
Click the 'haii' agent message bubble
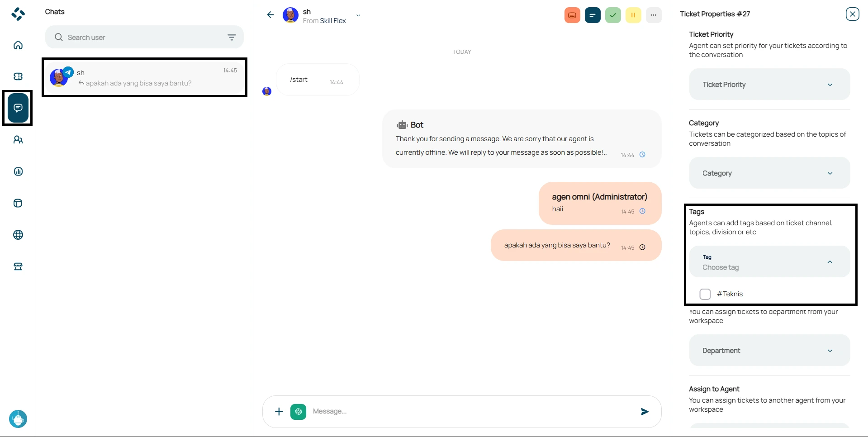(600, 203)
